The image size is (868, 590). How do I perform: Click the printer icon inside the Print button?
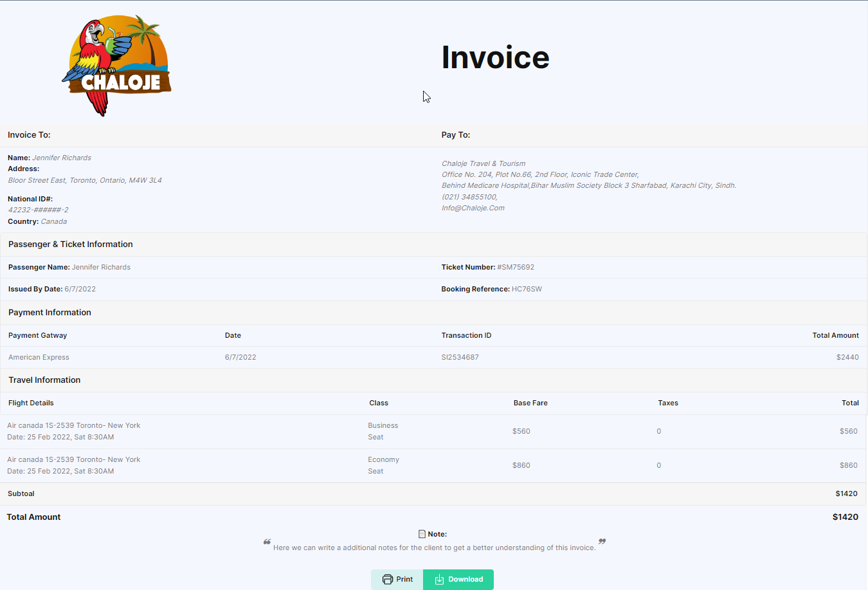tap(386, 579)
